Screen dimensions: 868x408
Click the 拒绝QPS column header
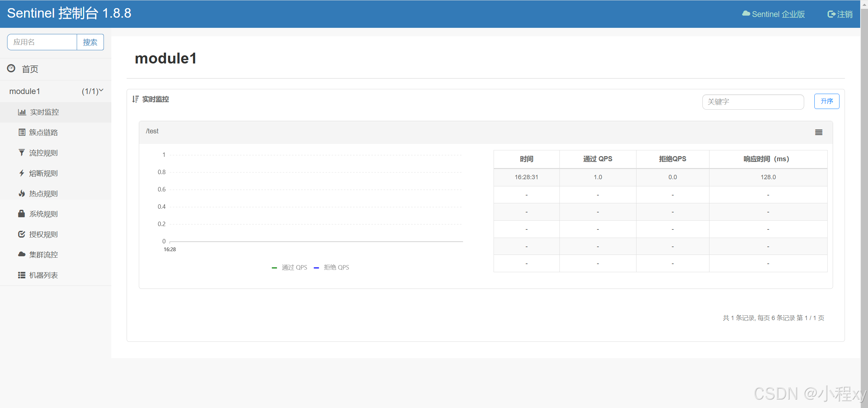click(x=673, y=159)
